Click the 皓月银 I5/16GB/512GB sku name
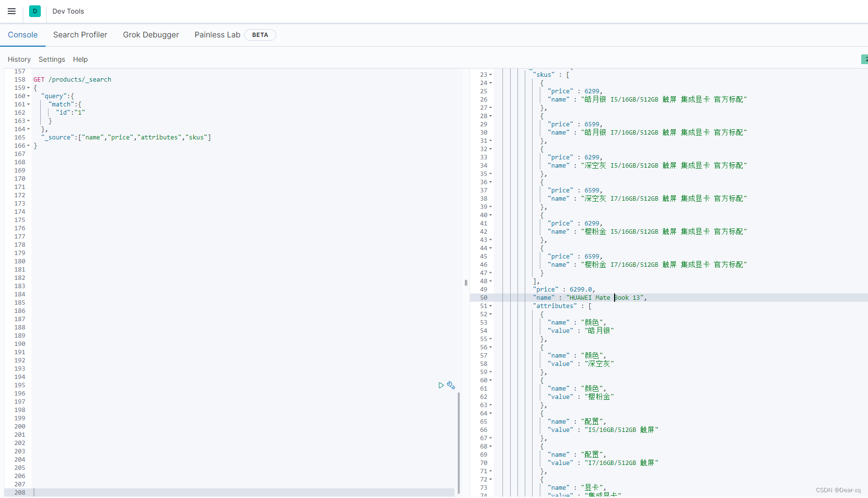The width and height of the screenshot is (868, 498). point(664,100)
